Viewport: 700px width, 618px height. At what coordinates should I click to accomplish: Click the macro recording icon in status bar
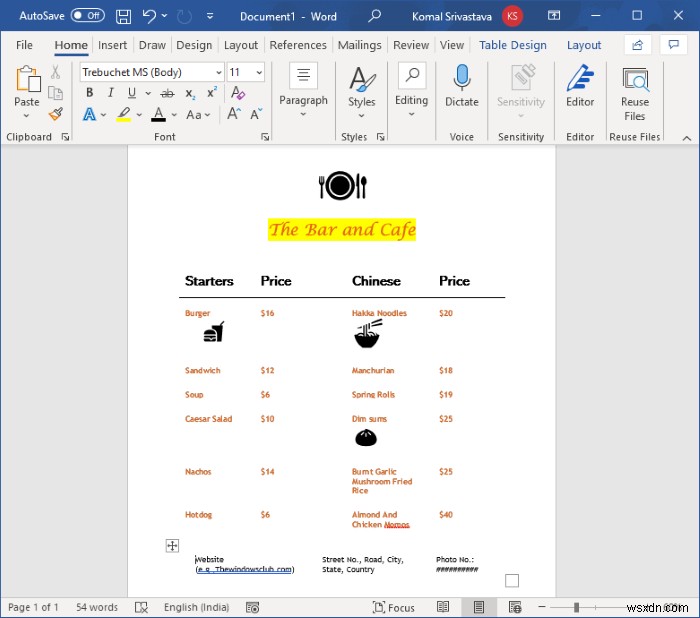[253, 607]
